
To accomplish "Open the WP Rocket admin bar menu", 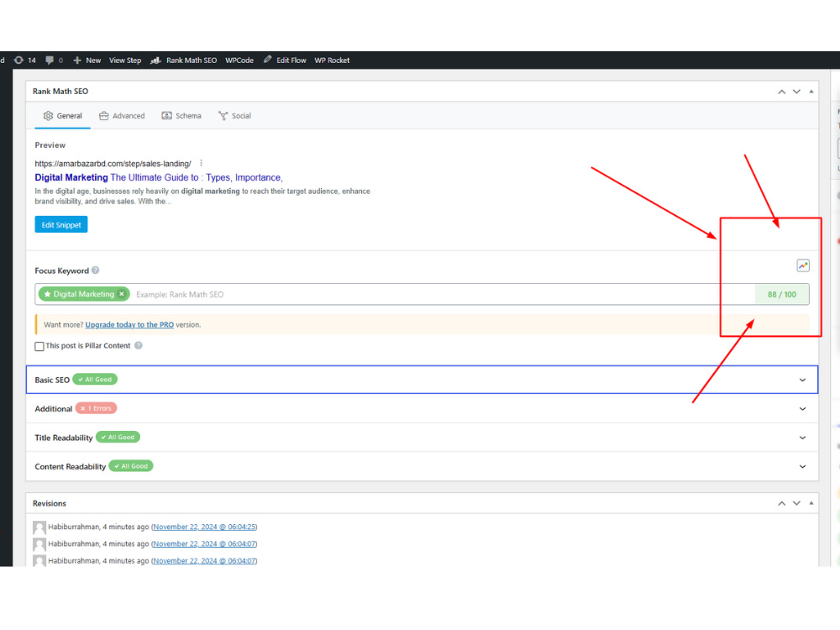I will coord(332,60).
